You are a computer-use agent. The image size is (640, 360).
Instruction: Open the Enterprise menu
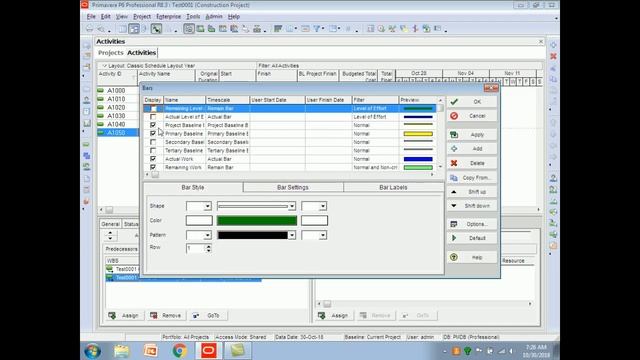[x=169, y=17]
